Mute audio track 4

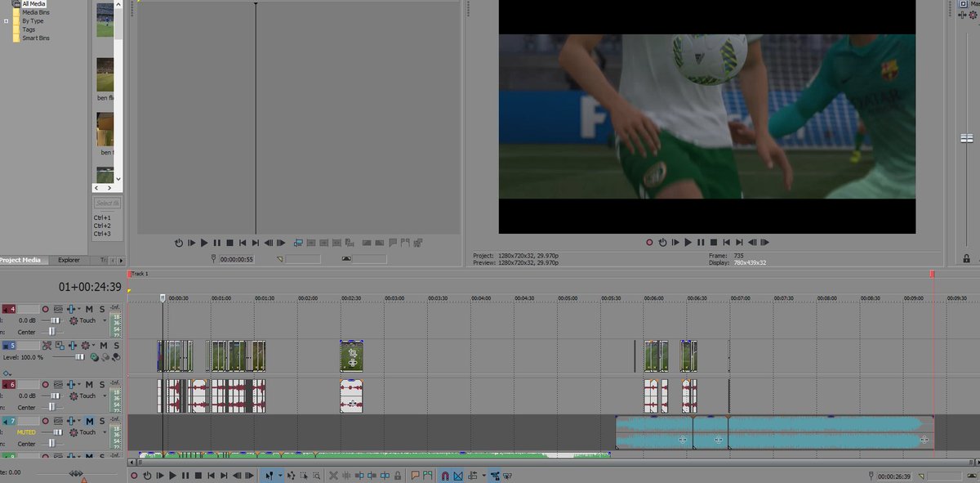[89, 309]
